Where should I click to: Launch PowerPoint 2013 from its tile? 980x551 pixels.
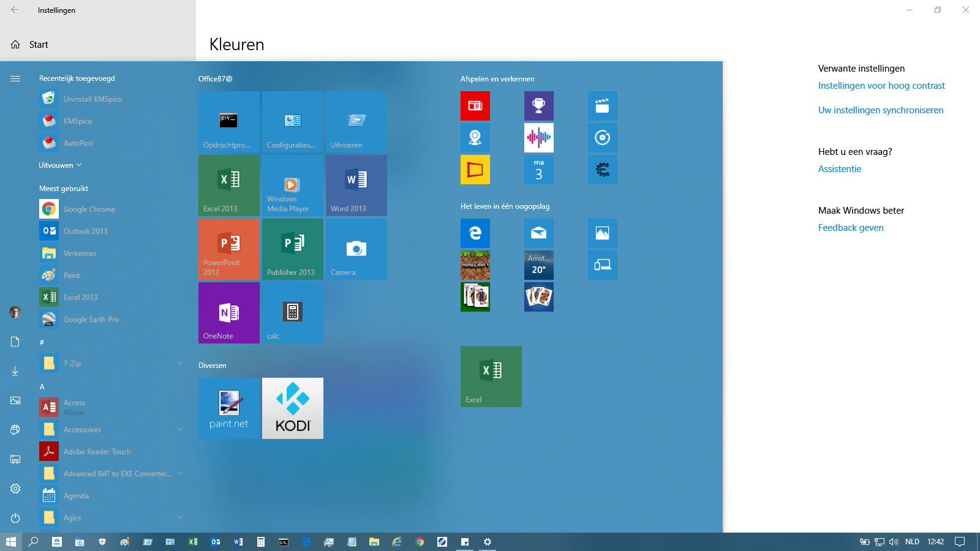click(229, 249)
